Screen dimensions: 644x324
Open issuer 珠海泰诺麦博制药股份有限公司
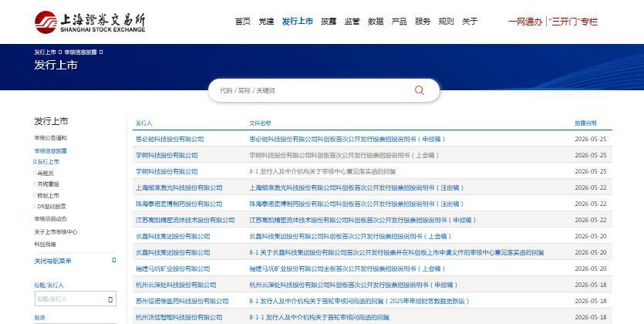[179, 204]
